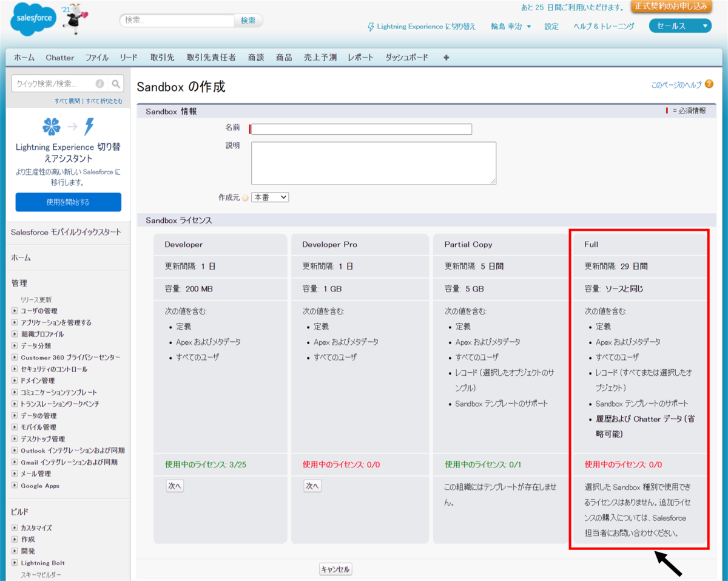Open Salesforce モバイルクイックスタート
Image resolution: width=728 pixels, height=581 pixels.
pos(66,233)
